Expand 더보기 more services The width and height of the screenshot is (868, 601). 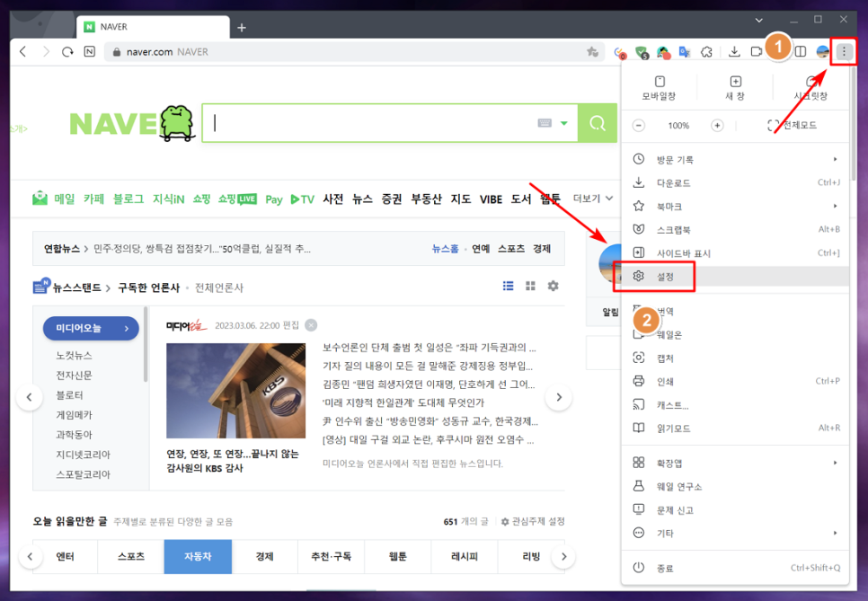click(593, 199)
